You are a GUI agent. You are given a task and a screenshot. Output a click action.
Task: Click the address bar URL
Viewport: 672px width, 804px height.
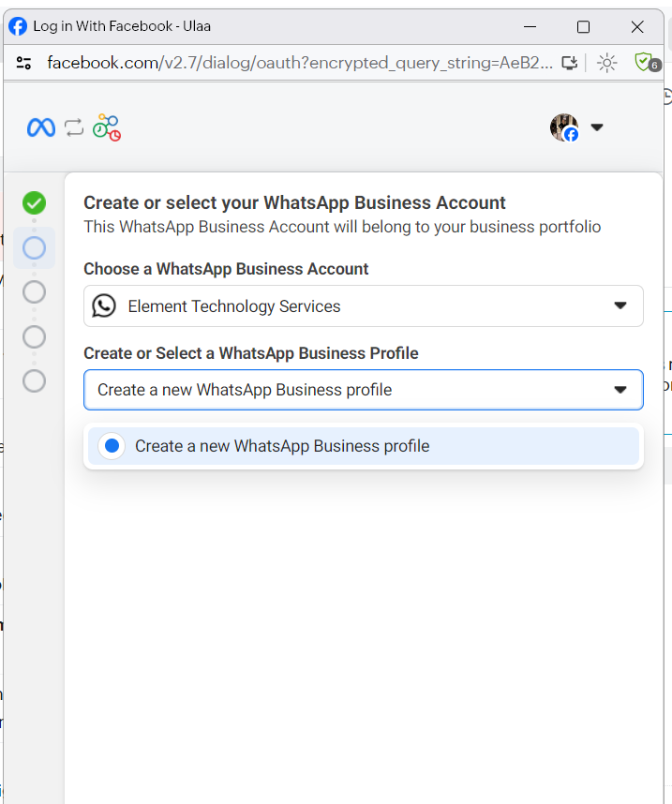point(300,63)
